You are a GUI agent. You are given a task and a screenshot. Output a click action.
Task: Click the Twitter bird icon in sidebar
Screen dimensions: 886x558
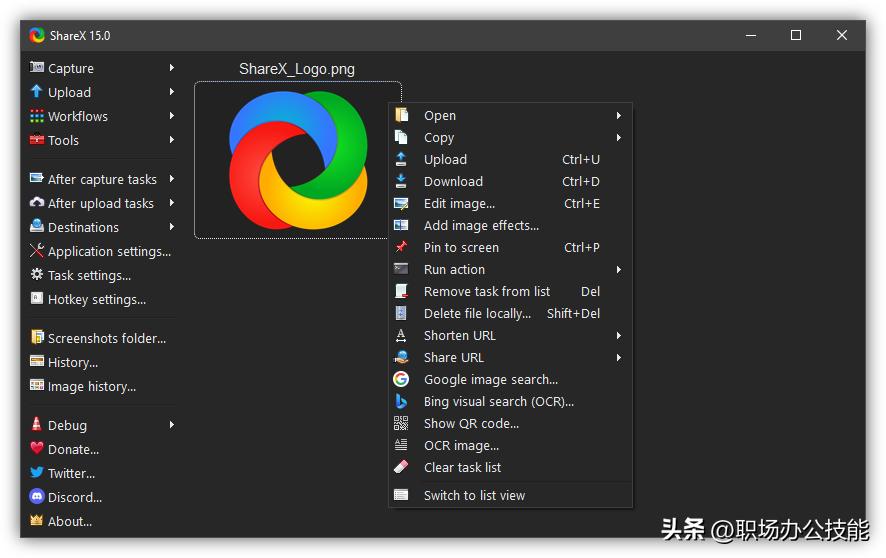click(37, 473)
